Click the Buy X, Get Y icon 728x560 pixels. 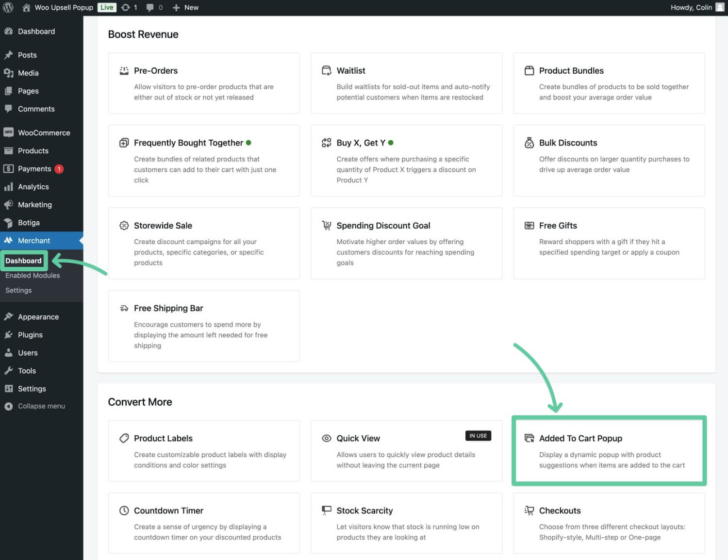[327, 143]
